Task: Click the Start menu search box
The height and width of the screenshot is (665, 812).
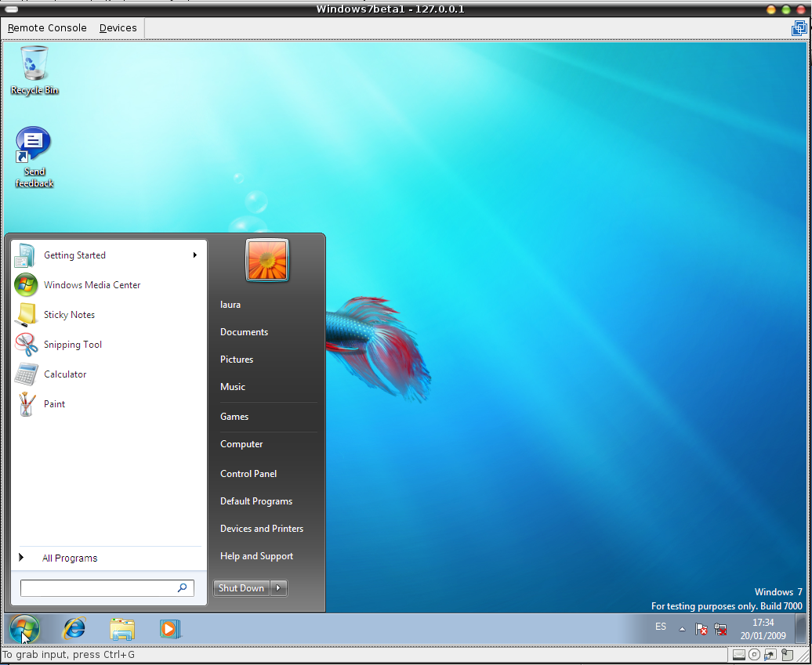Action: 107,588
